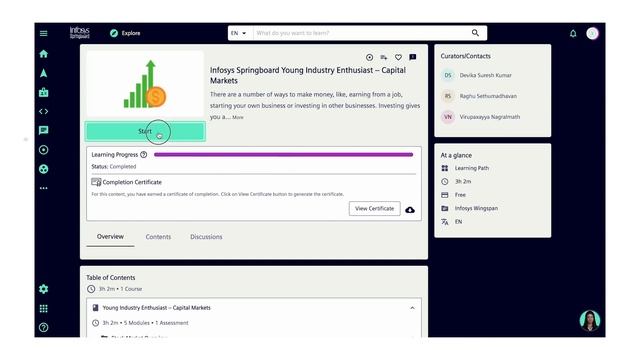640x360 pixels.
Task: Switch to the Contents tab
Action: pos(158,237)
